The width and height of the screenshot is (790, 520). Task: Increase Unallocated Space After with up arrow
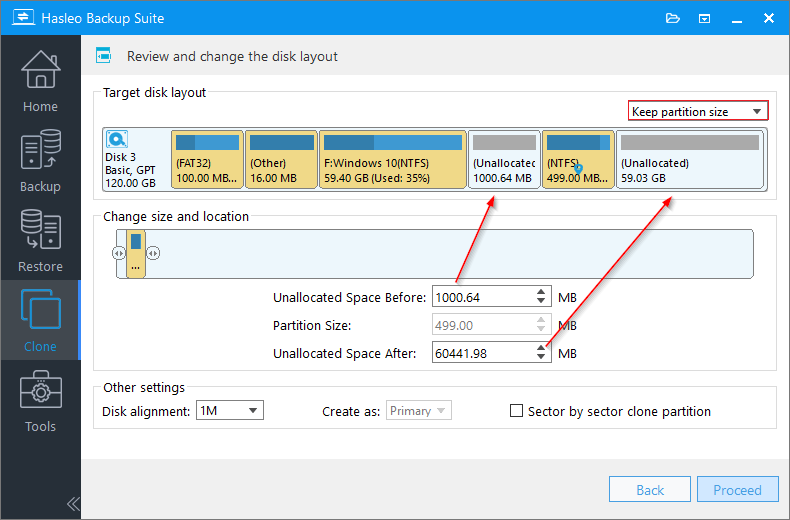click(x=541, y=348)
